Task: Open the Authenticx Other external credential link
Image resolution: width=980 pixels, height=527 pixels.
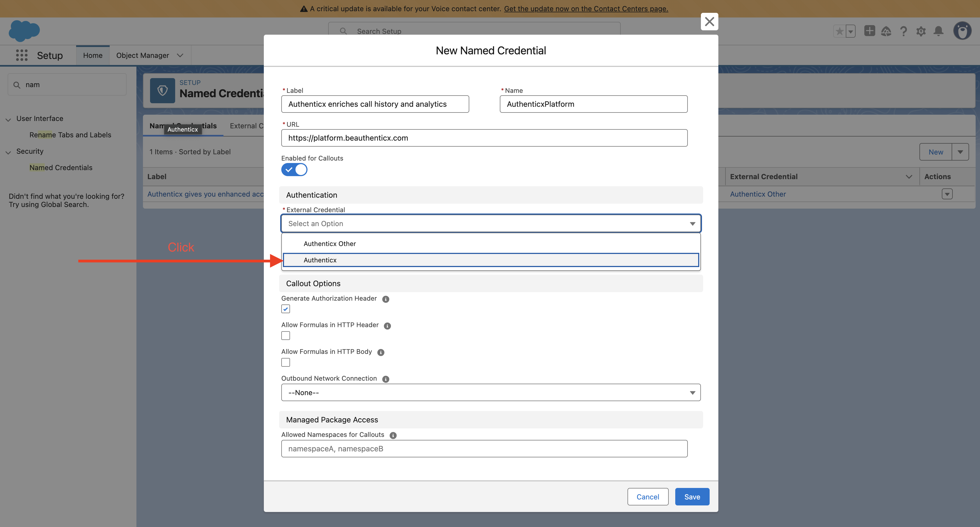Action: (758, 194)
